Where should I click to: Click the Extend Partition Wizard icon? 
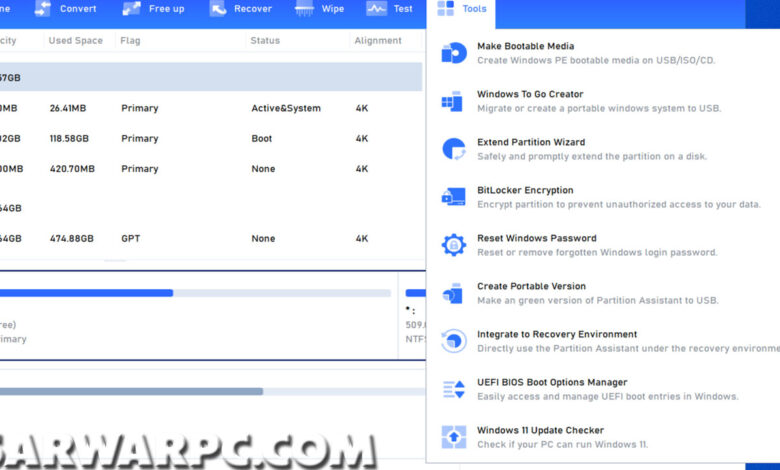pos(454,149)
